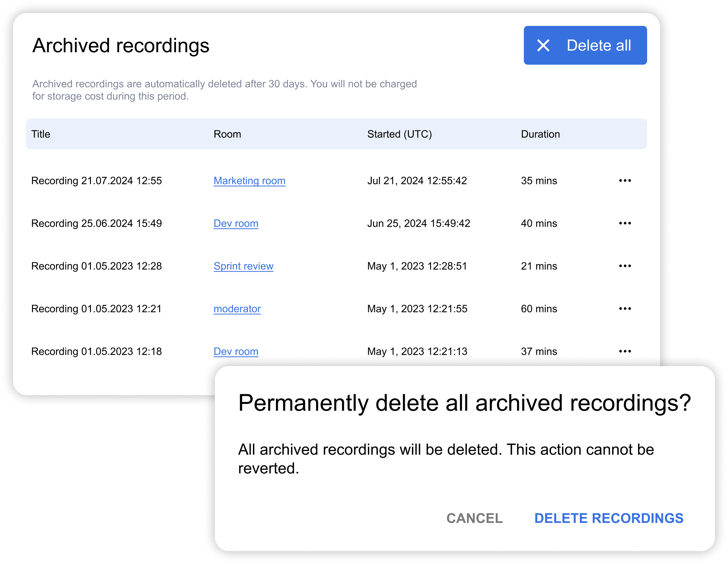Screen dimensions: 728x564
Task: Open the Marketing room link
Action: 249,180
